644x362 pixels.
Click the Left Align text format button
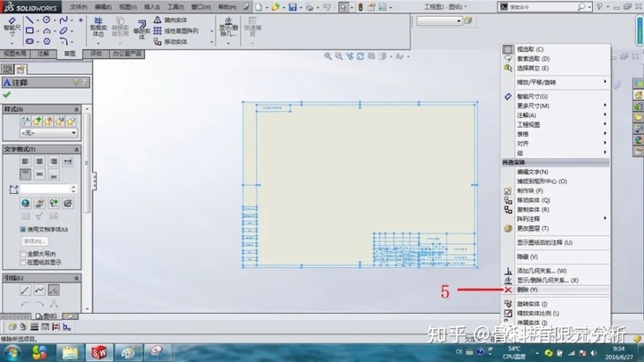(x=25, y=161)
